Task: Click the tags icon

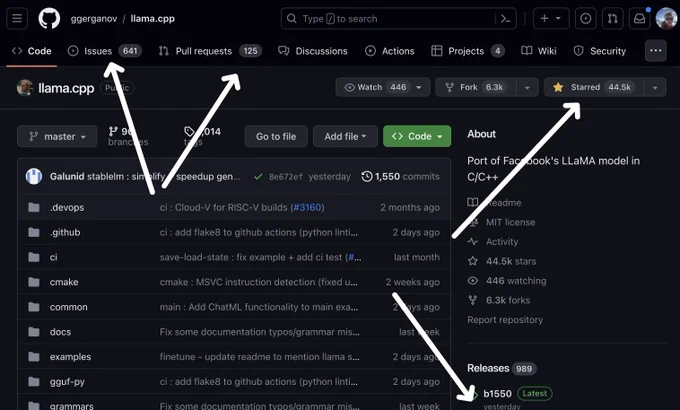Action: (189, 131)
